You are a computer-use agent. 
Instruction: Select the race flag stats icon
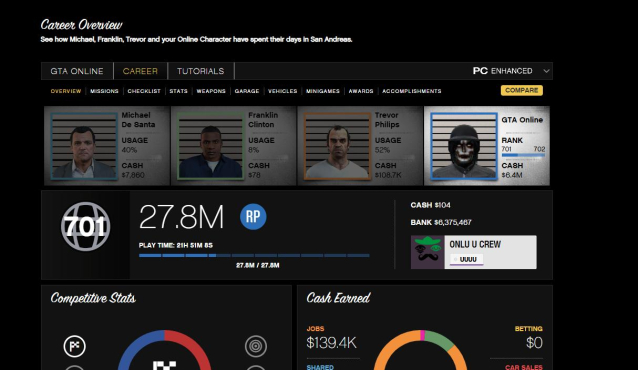(74, 346)
